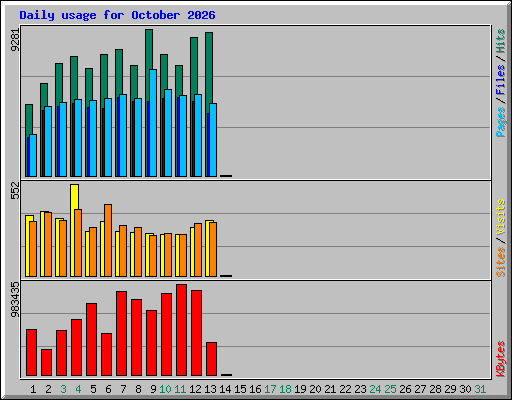The width and height of the screenshot is (512, 400).
Task: Select the orange sites bar for day 9
Action: [x=153, y=256]
